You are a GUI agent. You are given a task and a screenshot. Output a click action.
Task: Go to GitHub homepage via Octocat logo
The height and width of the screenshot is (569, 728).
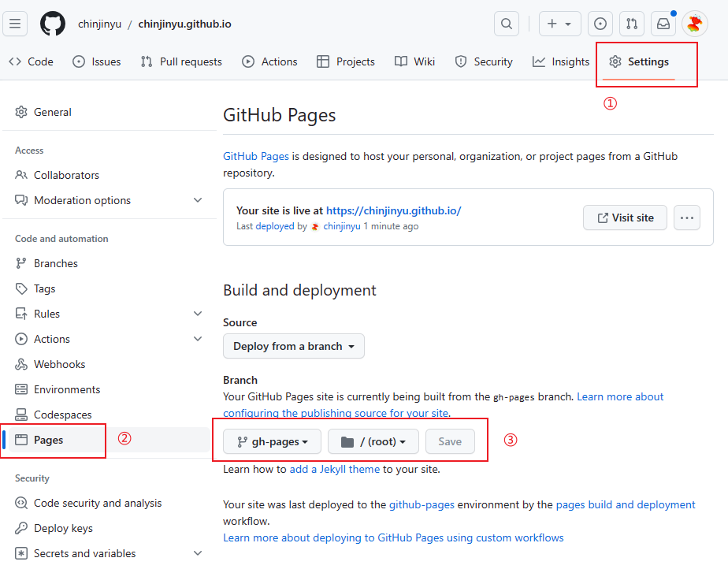53,23
